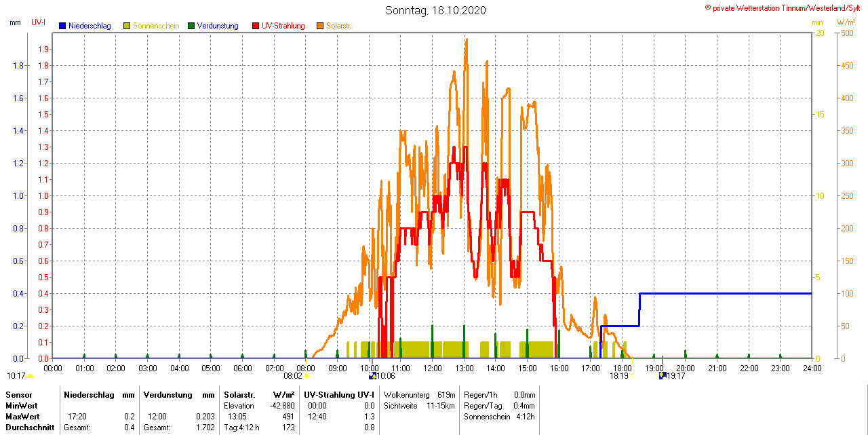Click the sunrise icon next to 08:02
Image resolution: width=868 pixels, height=435 pixels.
(307, 376)
